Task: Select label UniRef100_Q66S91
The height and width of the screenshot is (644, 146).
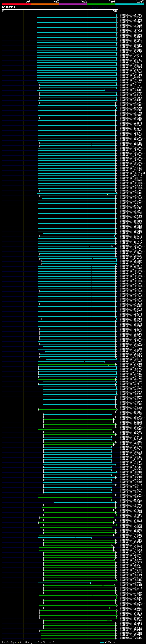Action: click(x=131, y=379)
